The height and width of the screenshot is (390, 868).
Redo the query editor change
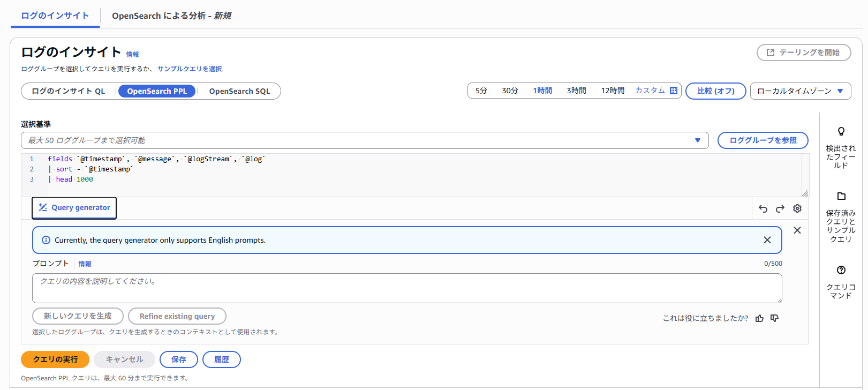click(780, 208)
